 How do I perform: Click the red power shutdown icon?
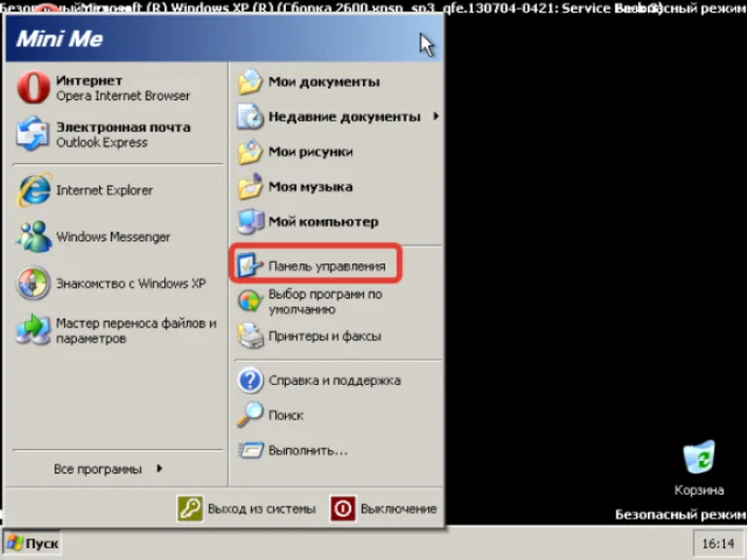(343, 508)
